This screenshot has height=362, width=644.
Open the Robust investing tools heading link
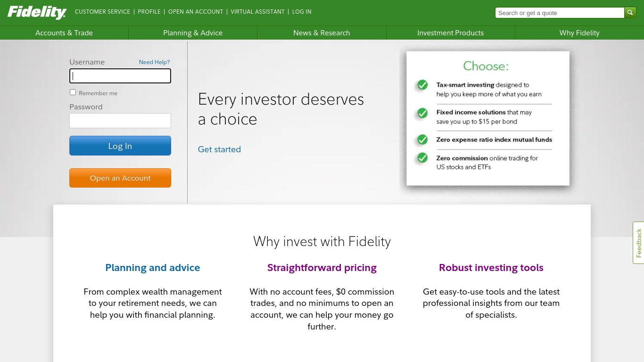pyautogui.click(x=491, y=268)
